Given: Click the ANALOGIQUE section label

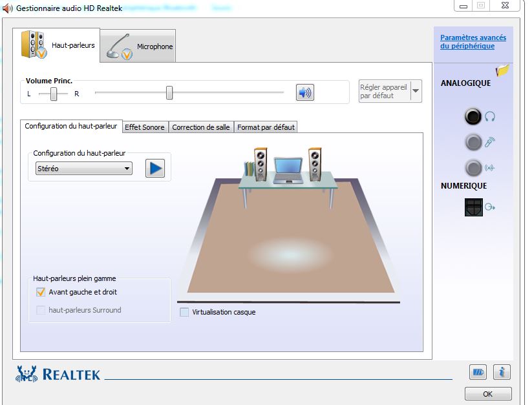Looking at the screenshot, I should coord(465,83).
